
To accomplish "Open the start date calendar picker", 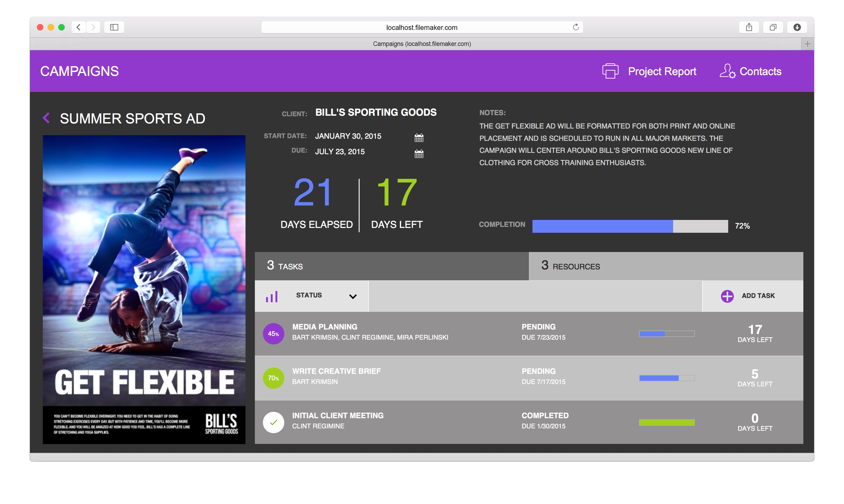I will point(419,138).
